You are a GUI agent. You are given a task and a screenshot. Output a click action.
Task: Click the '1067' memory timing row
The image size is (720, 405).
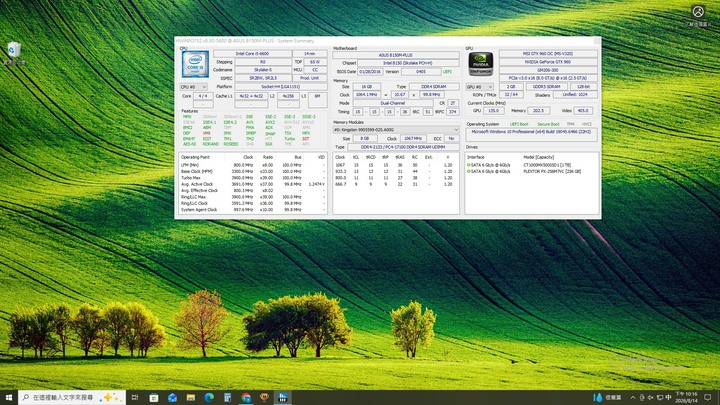tap(395, 165)
